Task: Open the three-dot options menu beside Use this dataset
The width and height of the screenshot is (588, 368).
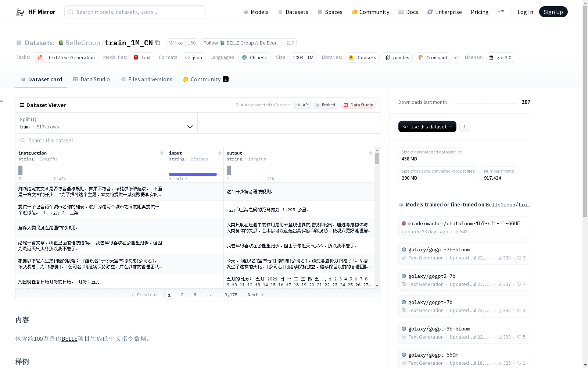Action: coord(465,127)
